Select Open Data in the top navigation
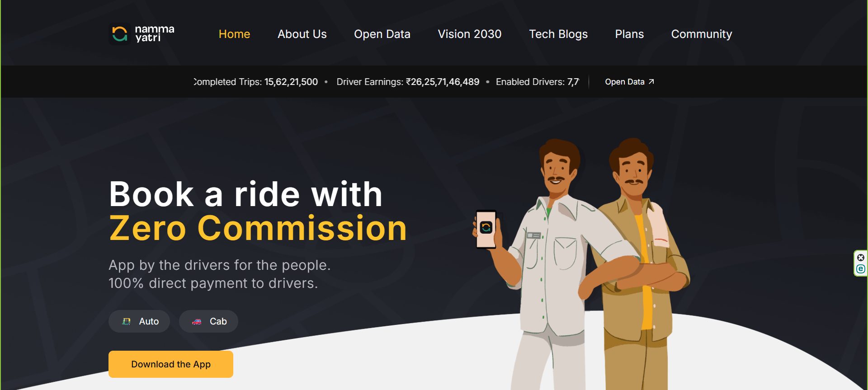Viewport: 868px width, 390px height. (x=382, y=34)
